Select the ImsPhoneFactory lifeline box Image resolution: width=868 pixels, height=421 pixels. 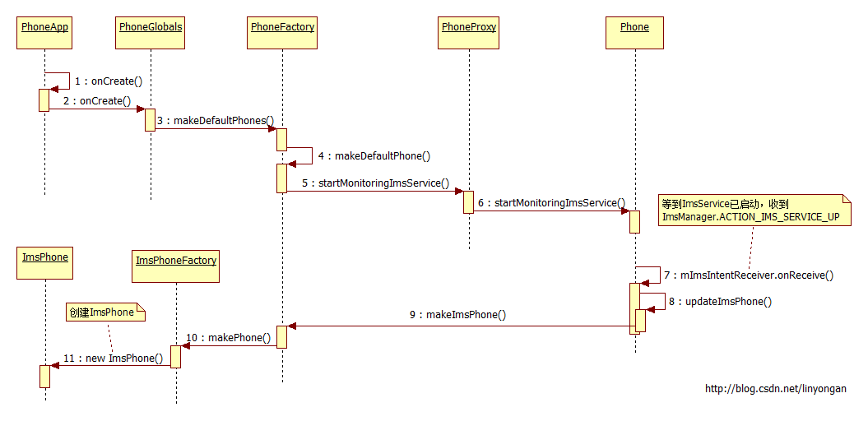[x=176, y=266]
